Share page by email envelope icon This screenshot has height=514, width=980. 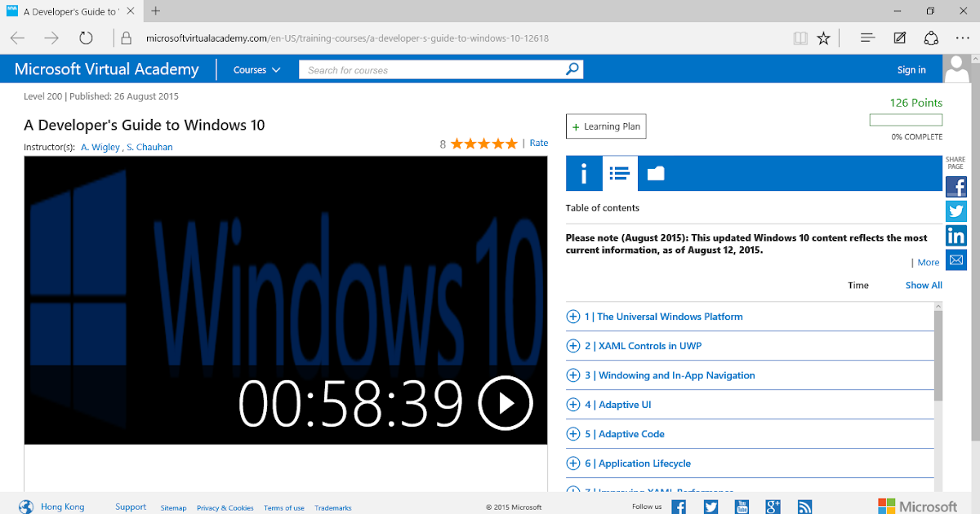[x=956, y=260]
